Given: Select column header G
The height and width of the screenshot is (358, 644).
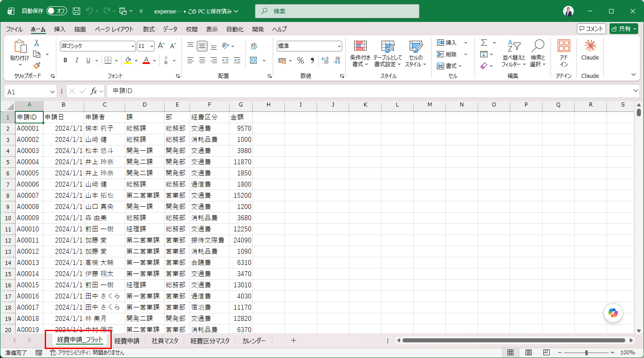Looking at the screenshot, I should [241, 105].
